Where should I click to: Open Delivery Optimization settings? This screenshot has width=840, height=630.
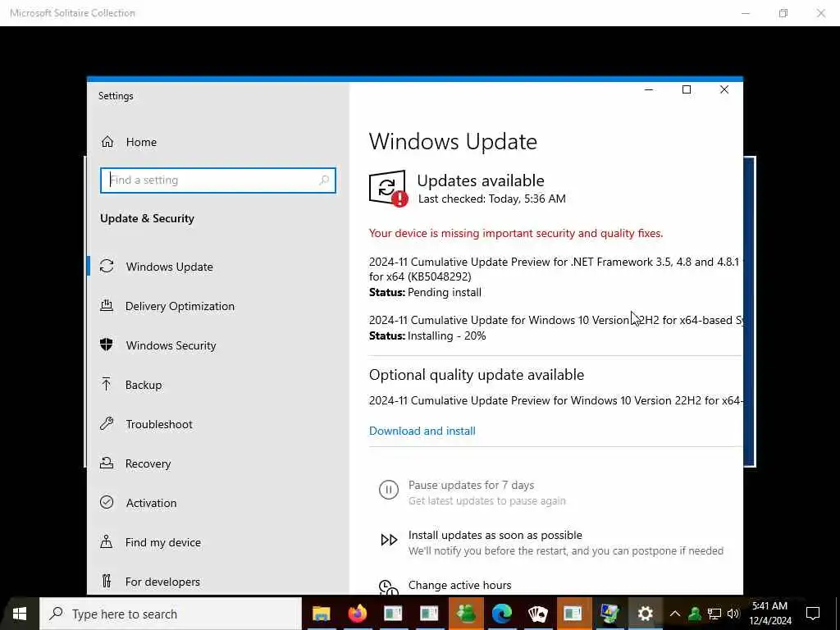coord(180,306)
